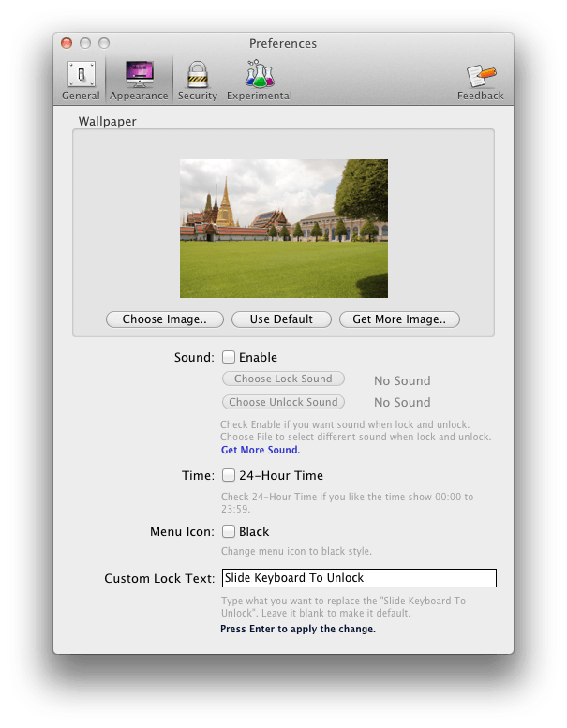Click the Feedback toolbar label
This screenshot has height=728, width=567.
(x=480, y=96)
